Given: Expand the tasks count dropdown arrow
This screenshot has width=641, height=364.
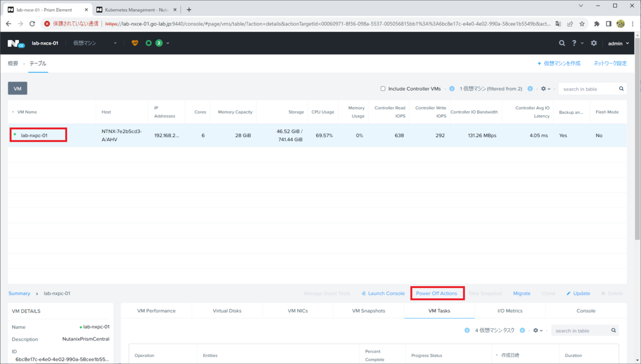Looking at the screenshot, I should [168, 43].
